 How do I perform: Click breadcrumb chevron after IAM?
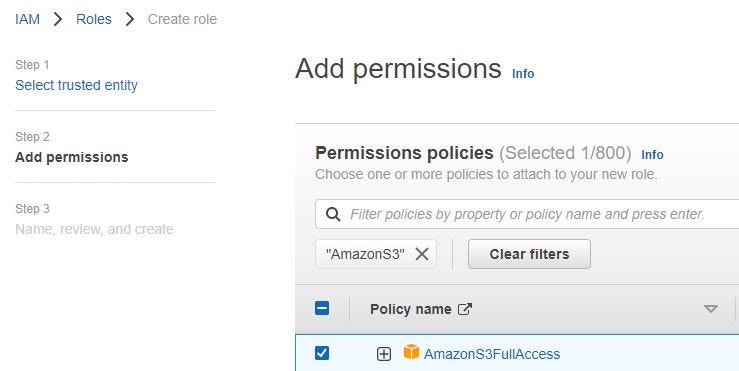coord(58,19)
